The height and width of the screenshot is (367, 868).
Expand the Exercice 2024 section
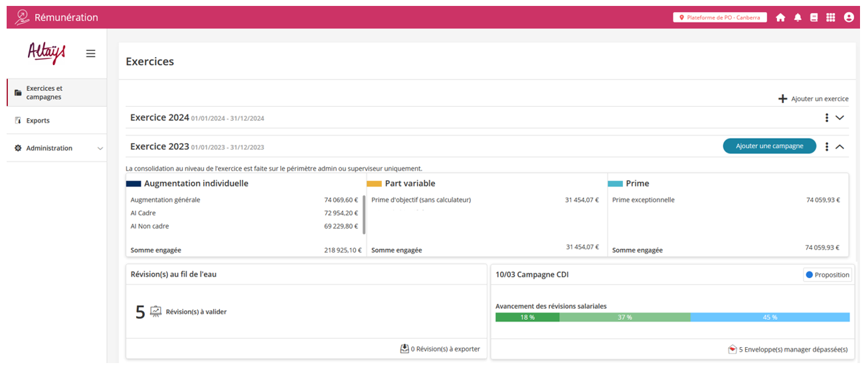coord(840,117)
